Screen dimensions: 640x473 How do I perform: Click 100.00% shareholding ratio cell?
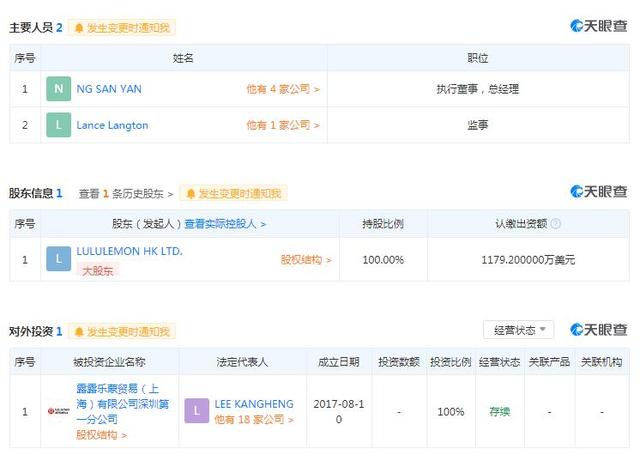pos(383,260)
